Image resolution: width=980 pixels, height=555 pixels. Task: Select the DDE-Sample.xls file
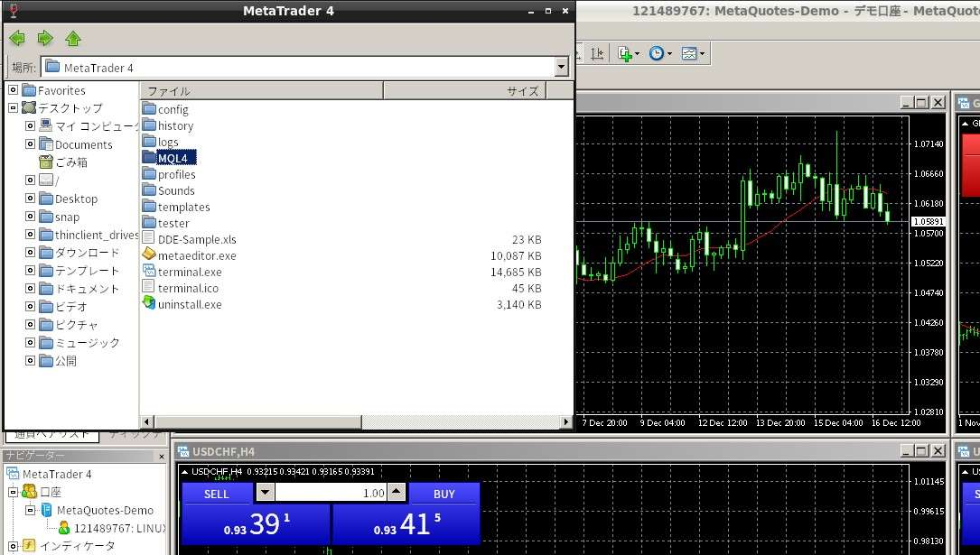click(197, 239)
